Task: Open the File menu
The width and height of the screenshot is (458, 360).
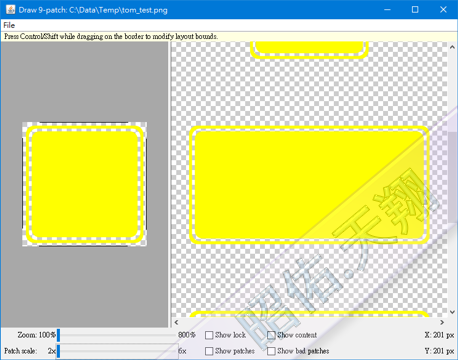Action: (9, 25)
